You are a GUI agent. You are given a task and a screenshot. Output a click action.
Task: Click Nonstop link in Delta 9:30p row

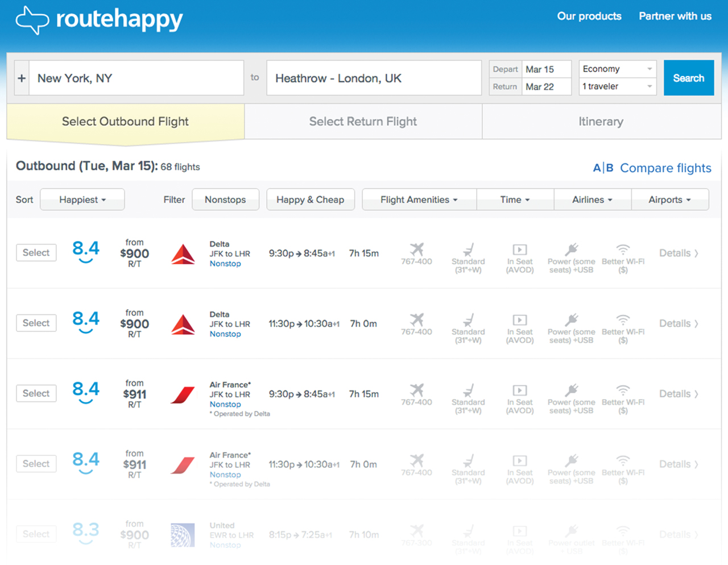point(225,264)
